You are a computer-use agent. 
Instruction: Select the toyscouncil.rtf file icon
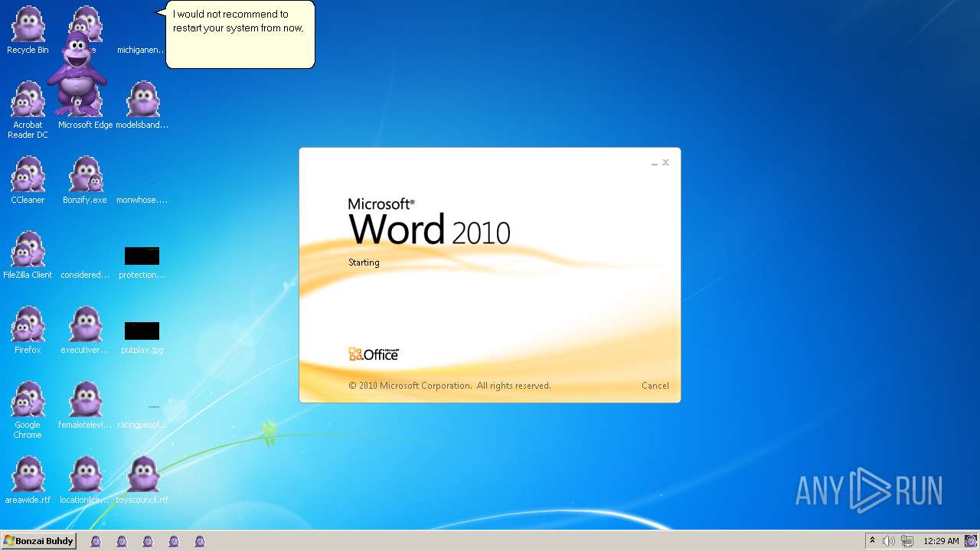coord(142,481)
